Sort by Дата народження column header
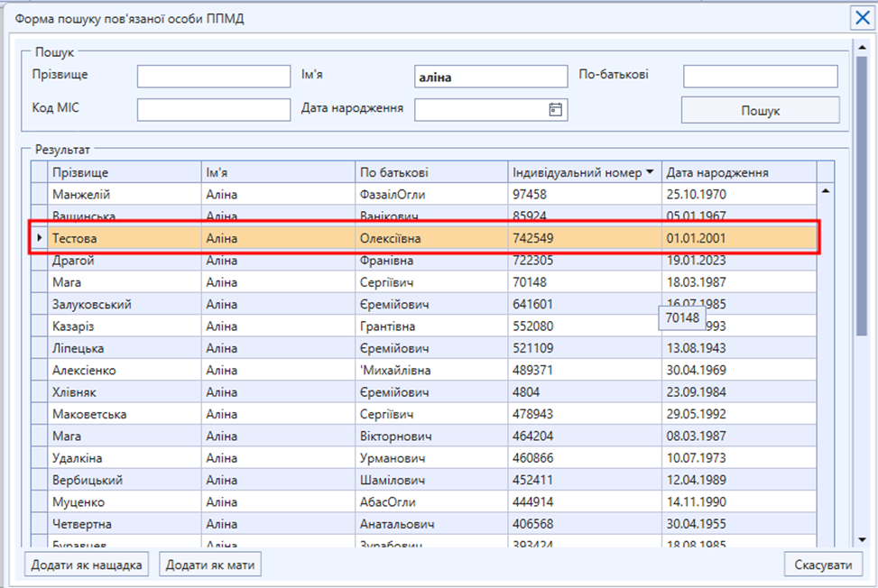This screenshot has height=588, width=878. pos(739,172)
